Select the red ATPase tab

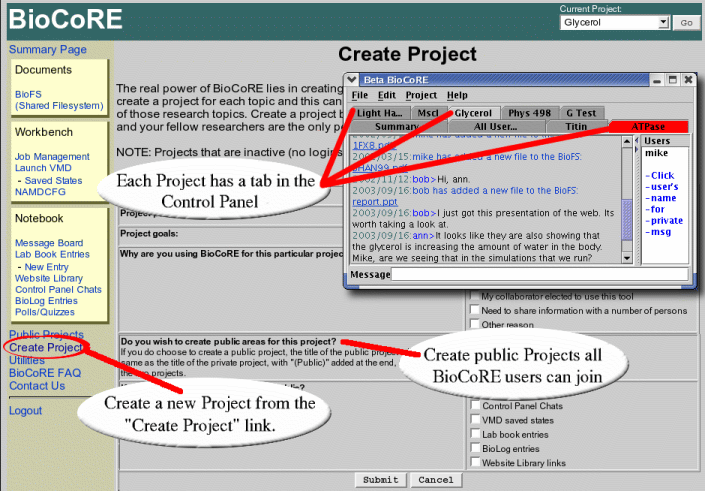click(x=647, y=126)
